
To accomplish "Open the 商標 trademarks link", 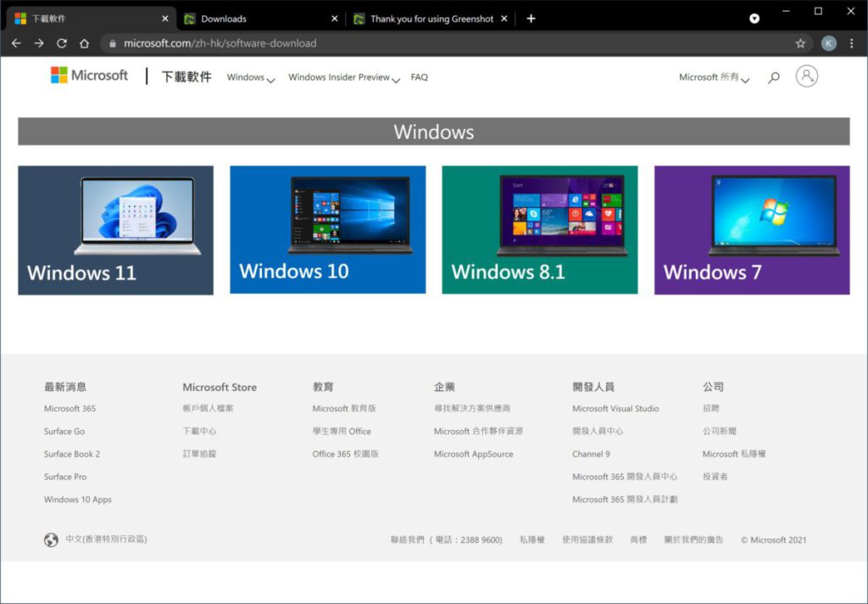I will [638, 540].
